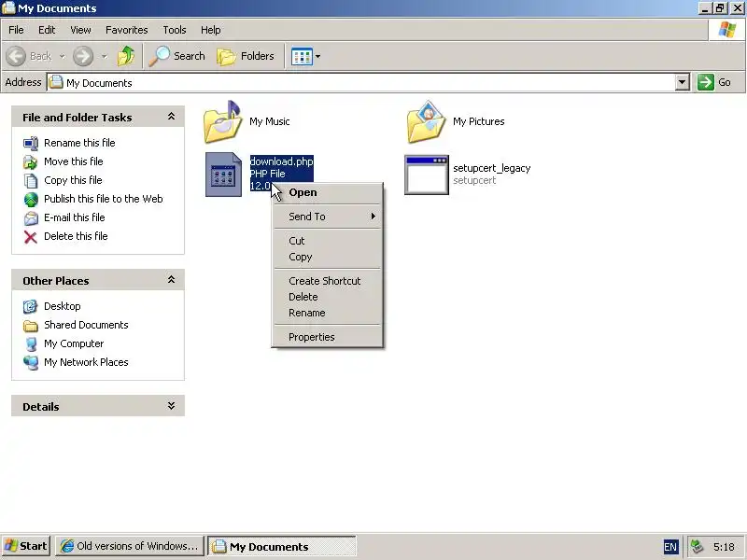Expand the Details panel
Viewport: 747px width, 560px height.
tap(171, 406)
